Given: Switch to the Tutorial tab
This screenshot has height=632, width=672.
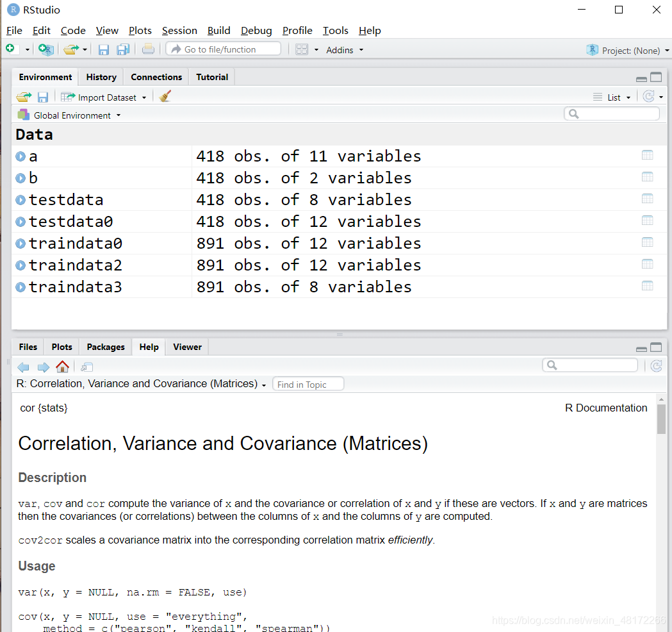Looking at the screenshot, I should pos(212,77).
